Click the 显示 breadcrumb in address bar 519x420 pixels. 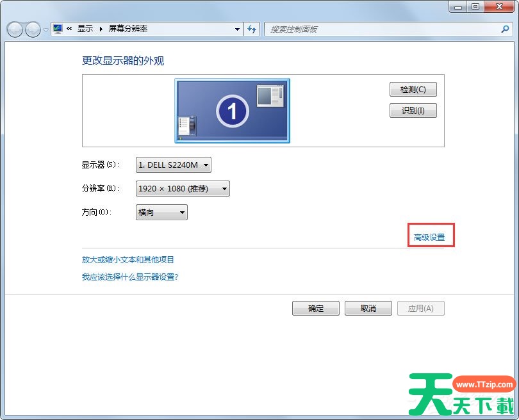pos(85,29)
